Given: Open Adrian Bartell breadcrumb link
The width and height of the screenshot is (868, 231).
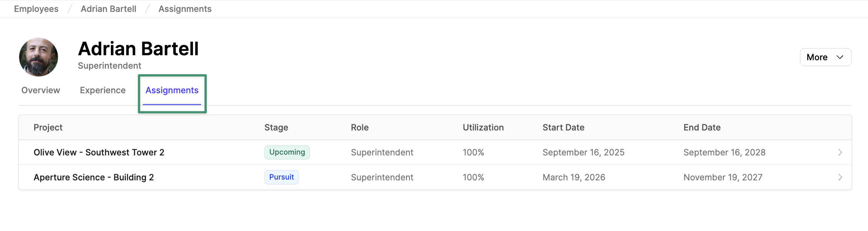Looking at the screenshot, I should 108,9.
